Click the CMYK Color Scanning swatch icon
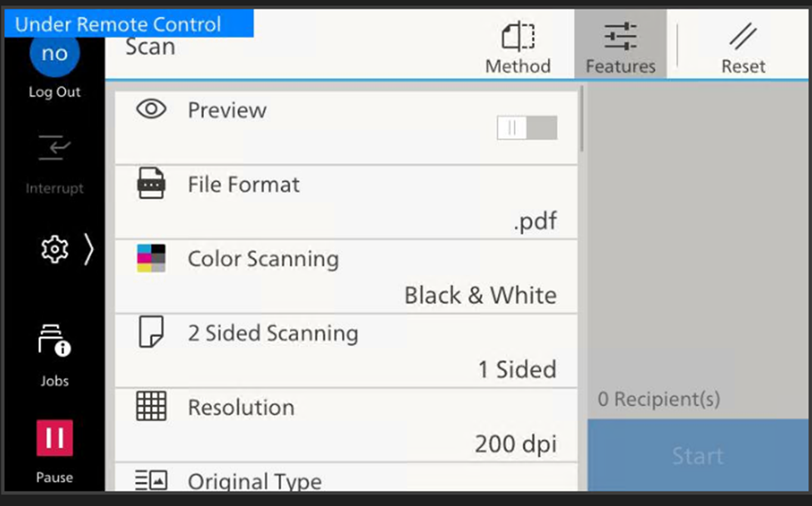 pyautogui.click(x=151, y=258)
